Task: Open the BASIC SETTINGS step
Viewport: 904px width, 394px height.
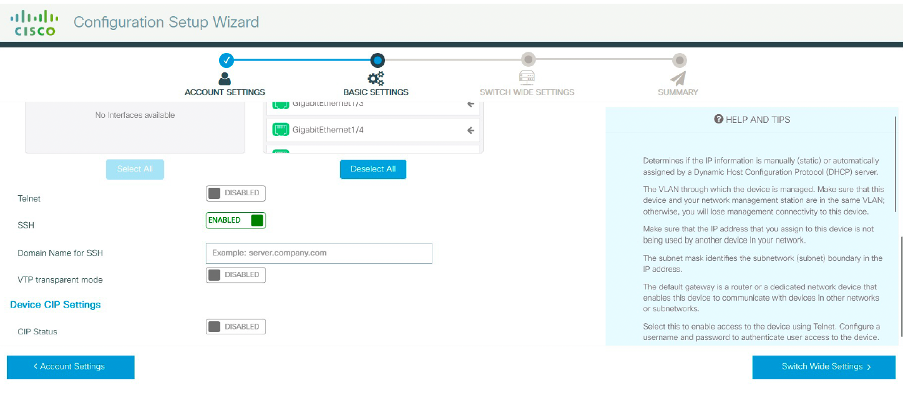Action: point(376,92)
